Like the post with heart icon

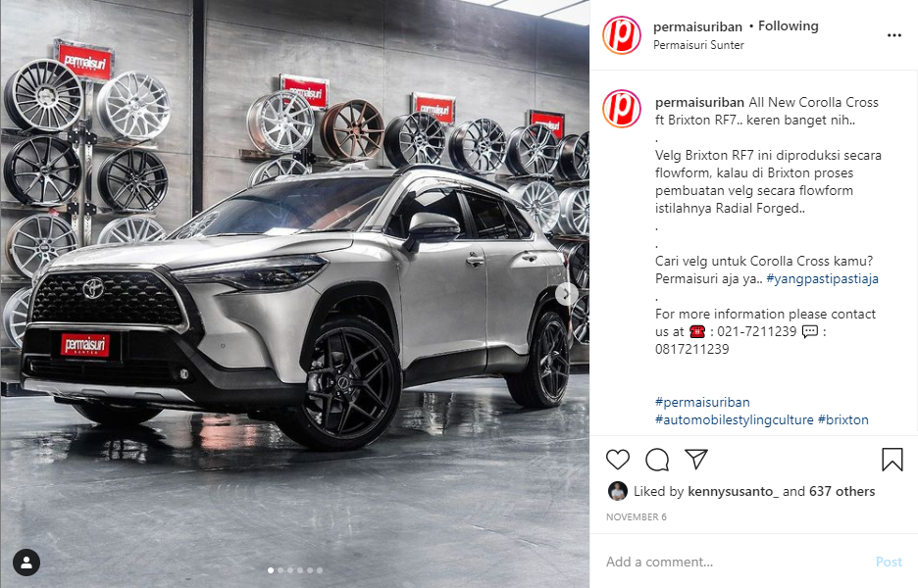click(x=617, y=460)
